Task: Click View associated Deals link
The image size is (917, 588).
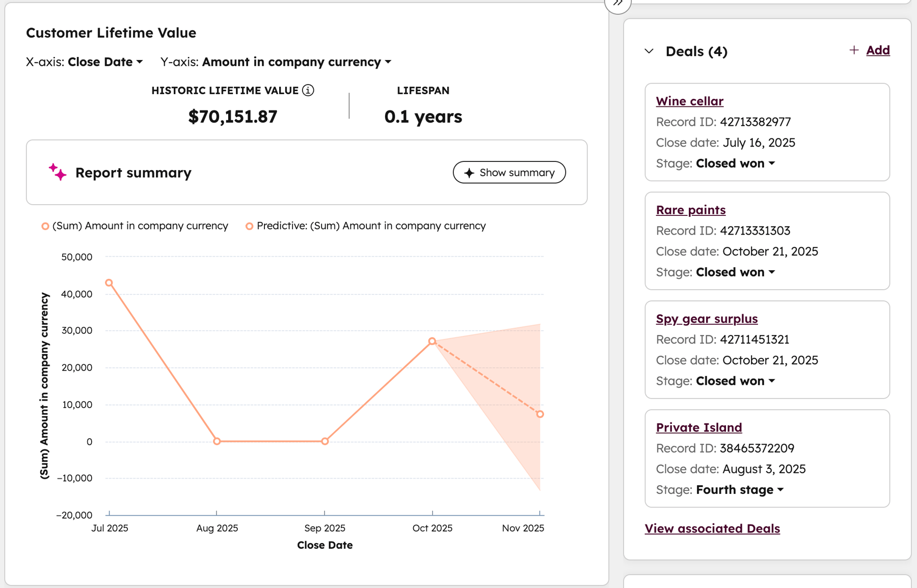Action: (712, 528)
